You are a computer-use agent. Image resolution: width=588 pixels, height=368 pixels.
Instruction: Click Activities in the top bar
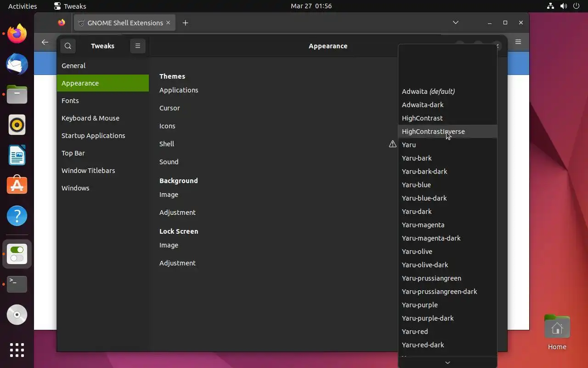point(23,6)
